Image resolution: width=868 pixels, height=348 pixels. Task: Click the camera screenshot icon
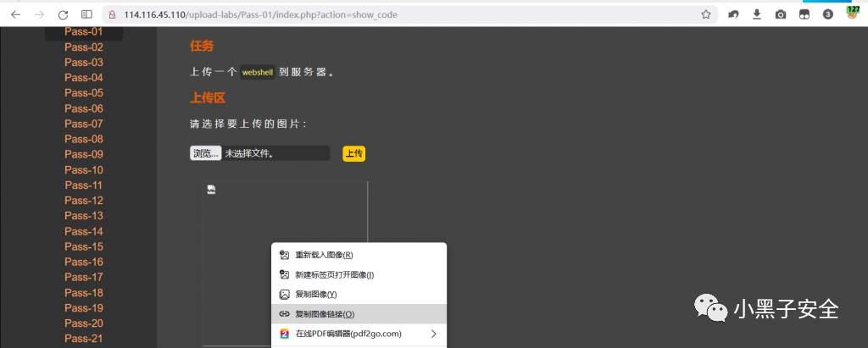(x=780, y=14)
